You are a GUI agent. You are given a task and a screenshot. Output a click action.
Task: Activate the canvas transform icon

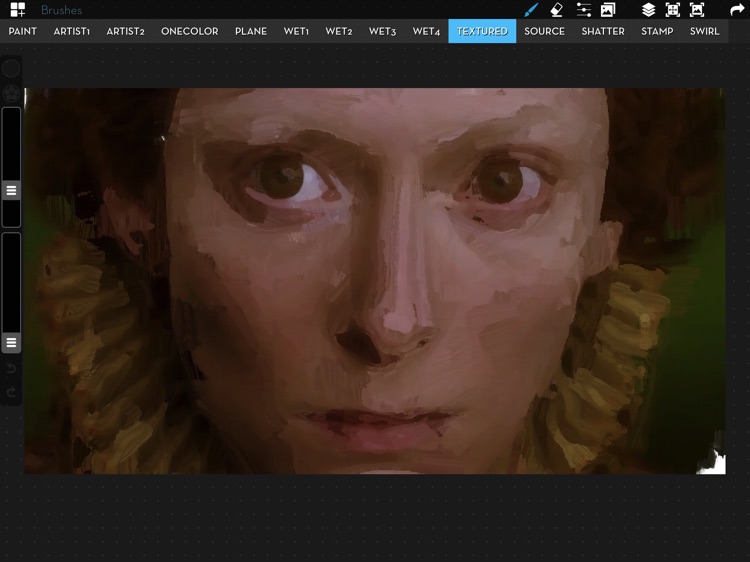pos(673,10)
